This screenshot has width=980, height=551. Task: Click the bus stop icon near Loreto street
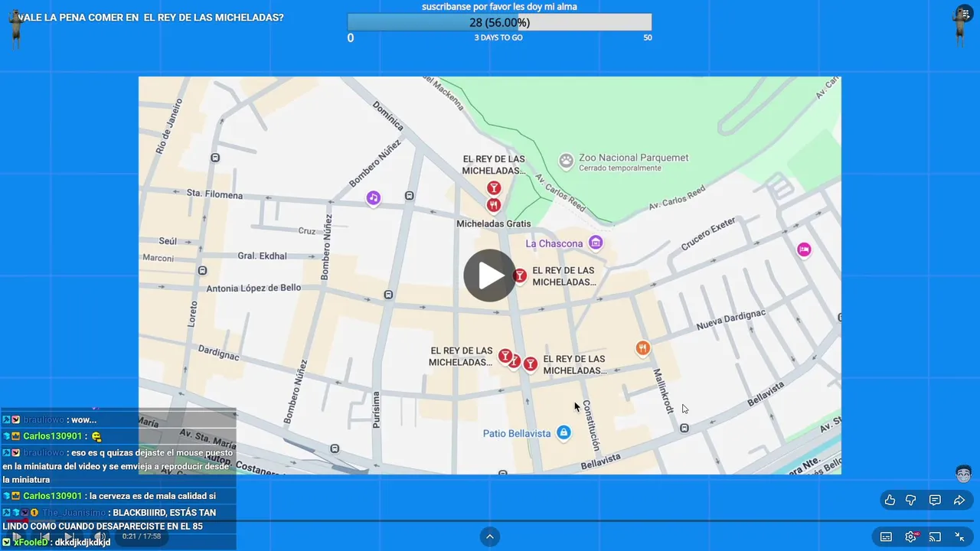(x=202, y=270)
